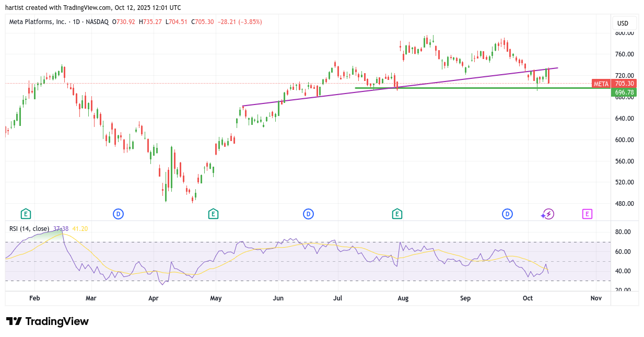The image size is (644, 337).
Task: Open the dividend marker in mid-June
Action: [x=309, y=214]
